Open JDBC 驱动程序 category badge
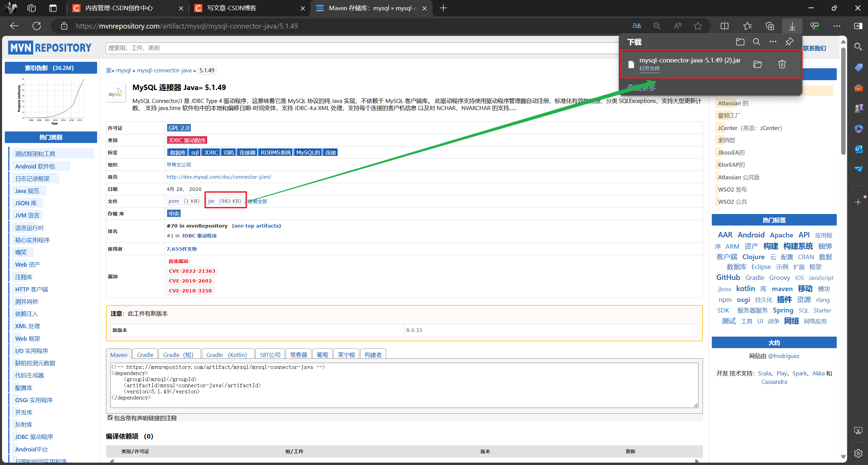 (187, 140)
